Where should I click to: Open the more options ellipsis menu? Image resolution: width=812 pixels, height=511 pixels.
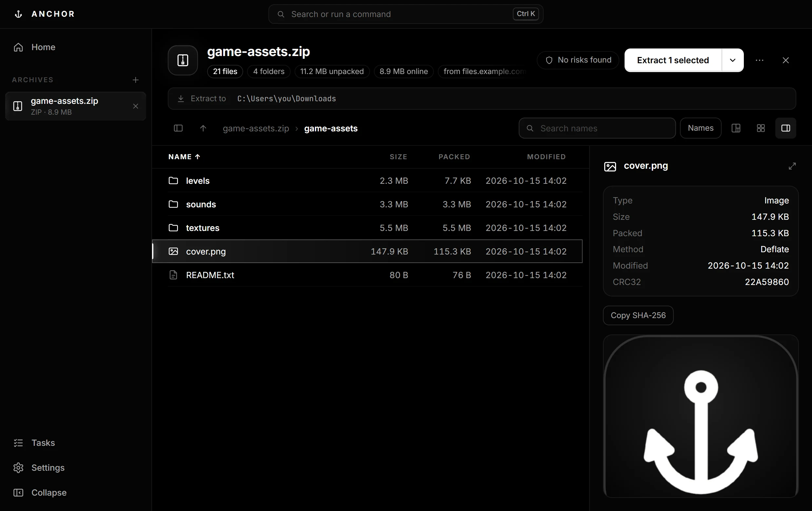coord(759,60)
